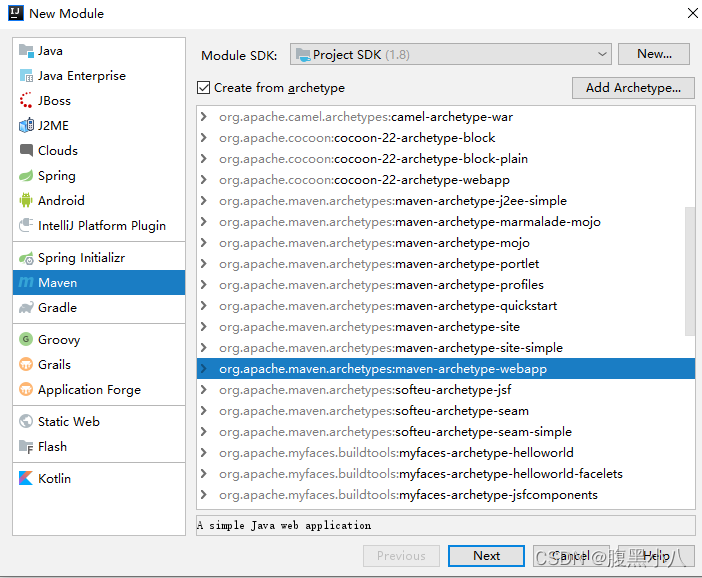The width and height of the screenshot is (702, 578).
Task: Click the Cancel button
Action: tap(571, 556)
